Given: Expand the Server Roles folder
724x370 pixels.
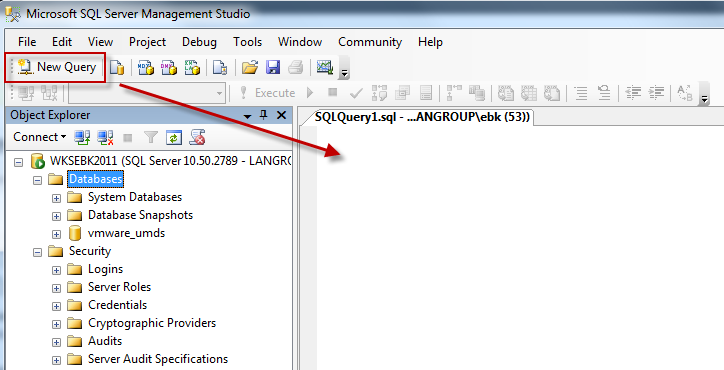Looking at the screenshot, I should click(56, 288).
